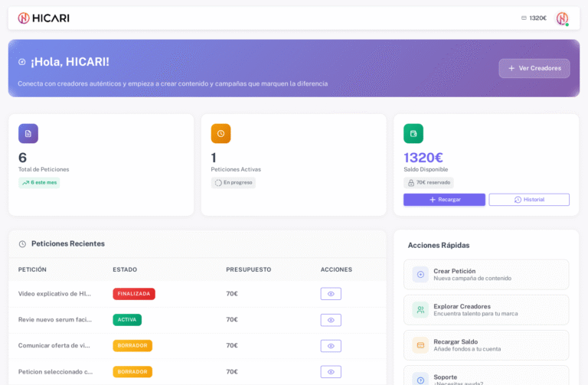Click the '6 este mes' badge
This screenshot has width=588, height=385.
point(39,183)
